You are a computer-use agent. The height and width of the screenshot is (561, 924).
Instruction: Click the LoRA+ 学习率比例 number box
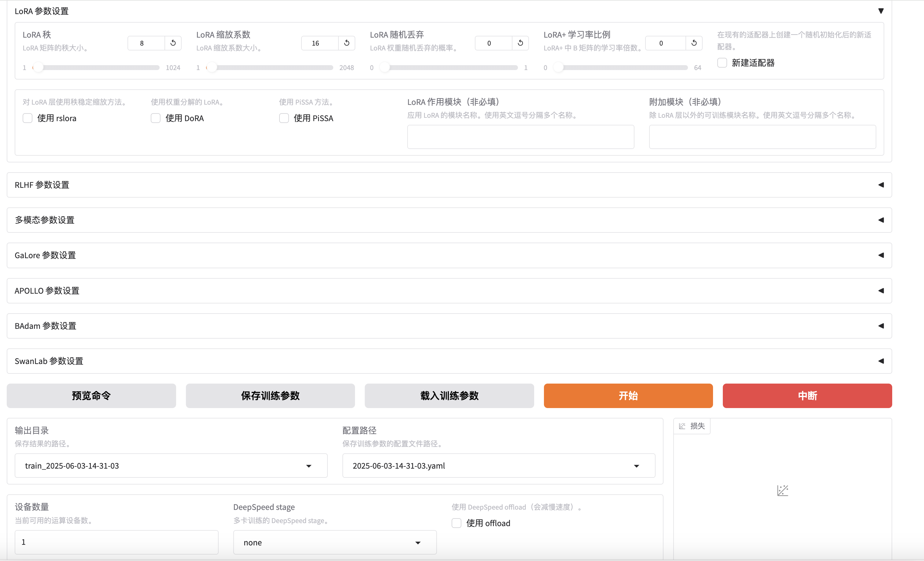[x=666, y=43]
